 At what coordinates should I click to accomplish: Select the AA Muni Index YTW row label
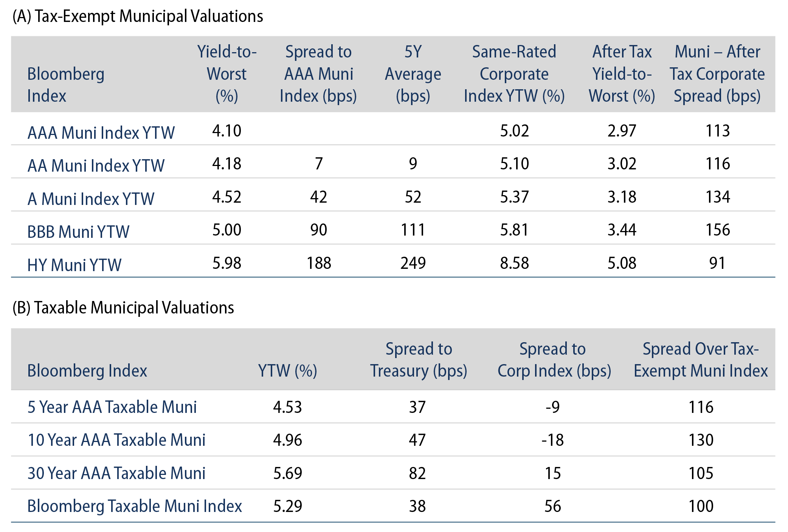click(x=96, y=166)
